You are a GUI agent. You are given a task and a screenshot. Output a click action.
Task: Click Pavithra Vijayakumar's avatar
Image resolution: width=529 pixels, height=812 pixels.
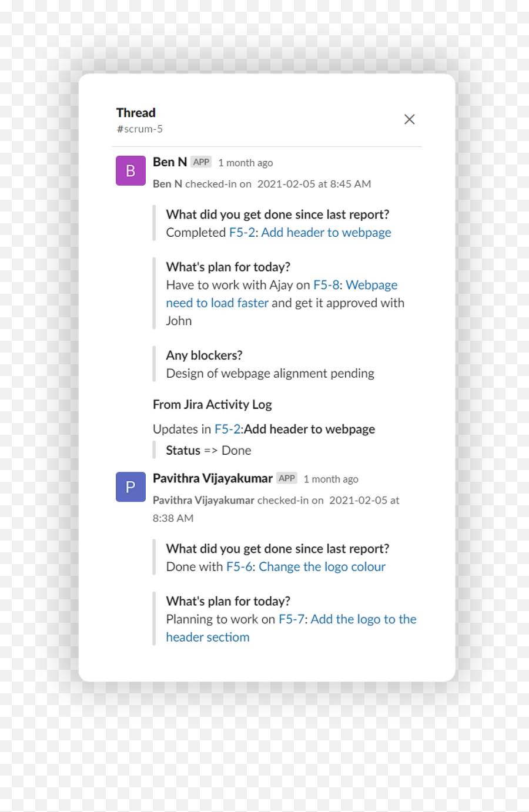tap(130, 486)
